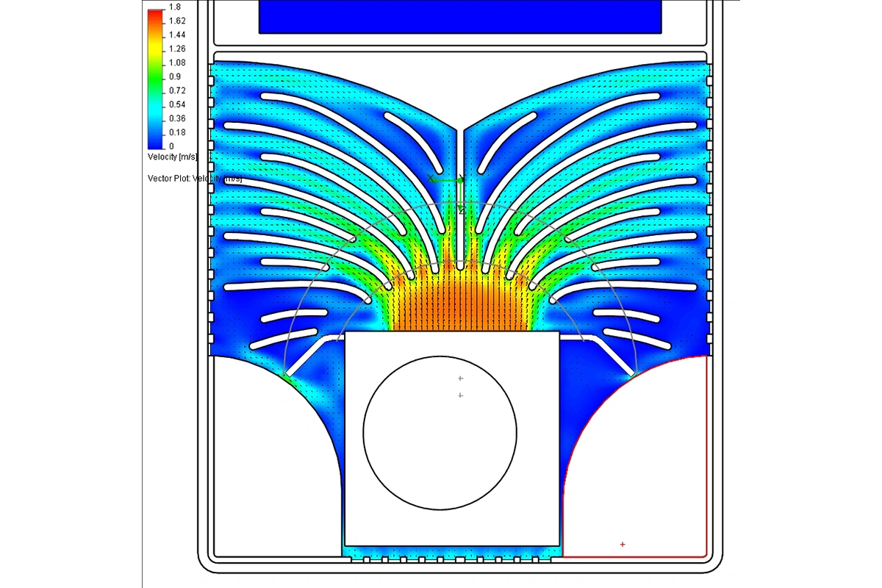Click the "Velocity [m/s]" legend title
This screenshot has width=882, height=588.
click(x=173, y=157)
